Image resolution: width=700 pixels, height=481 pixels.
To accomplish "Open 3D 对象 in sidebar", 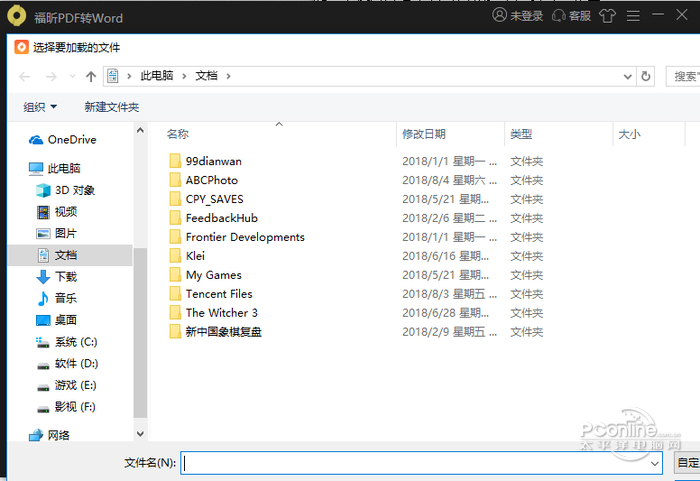I will point(66,190).
